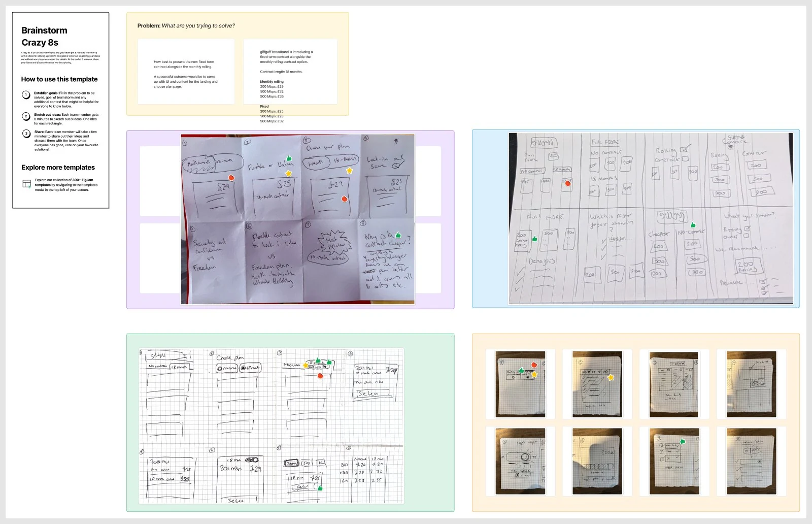The width and height of the screenshot is (812, 524).
Task: Select orange section photo 8 thumbnail
Action: (751, 461)
